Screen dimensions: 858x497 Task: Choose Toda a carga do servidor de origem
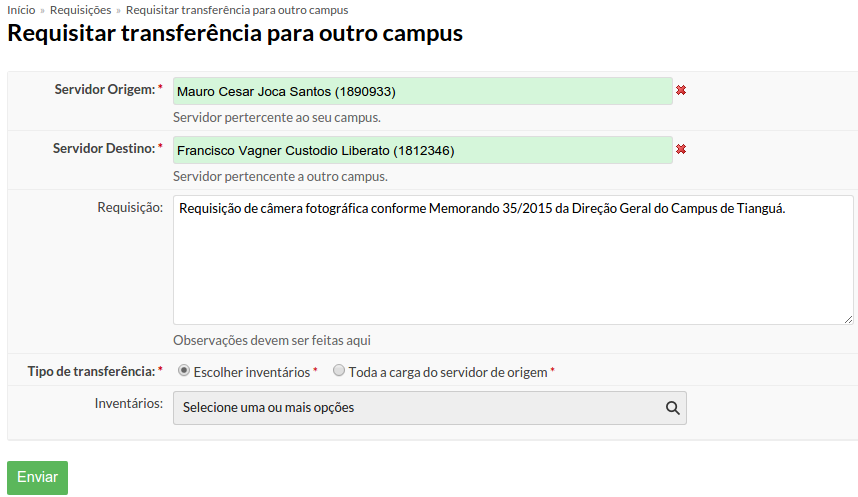pyautogui.click(x=339, y=371)
